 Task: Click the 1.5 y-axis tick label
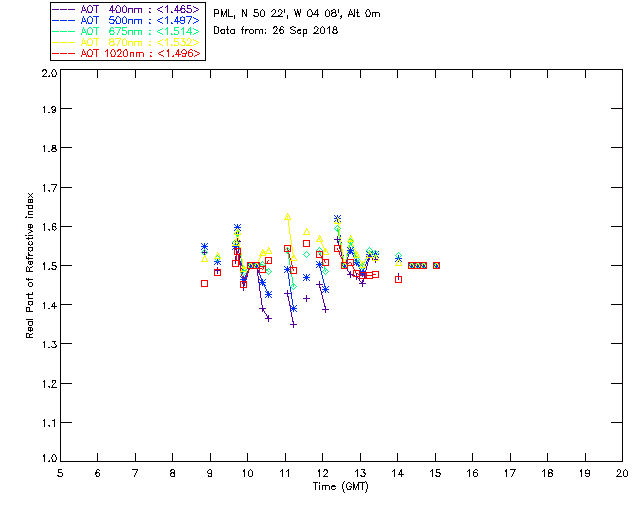[x=49, y=266]
